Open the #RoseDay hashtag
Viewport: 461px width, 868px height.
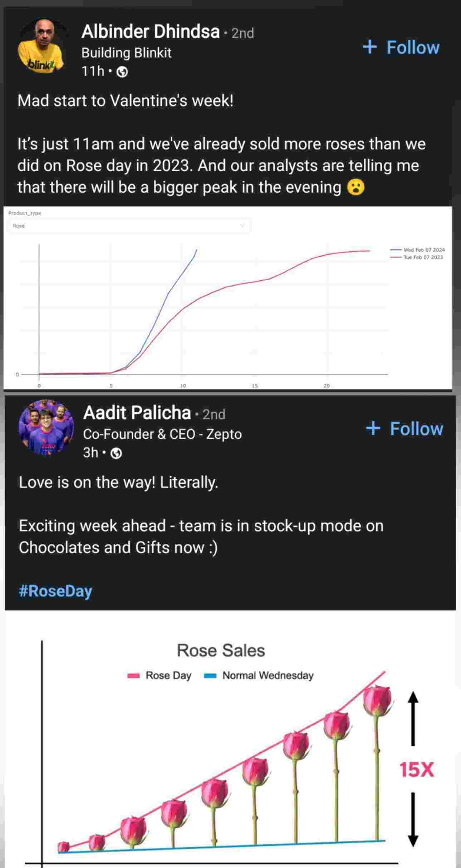[55, 591]
